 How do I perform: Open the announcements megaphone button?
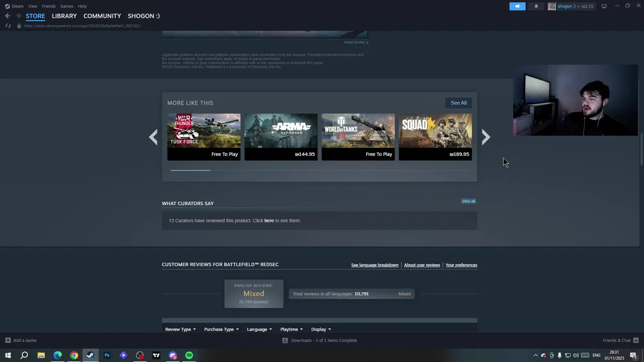517,6
